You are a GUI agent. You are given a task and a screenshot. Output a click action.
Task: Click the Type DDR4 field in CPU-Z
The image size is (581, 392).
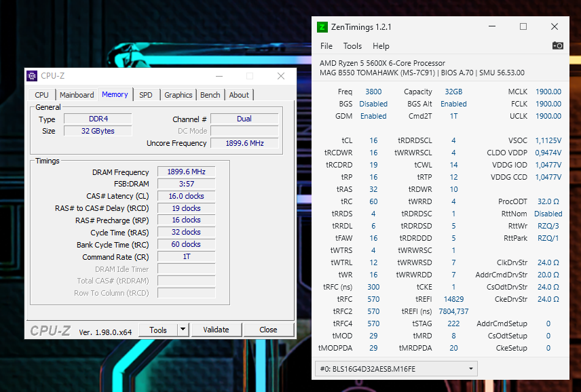click(98, 119)
